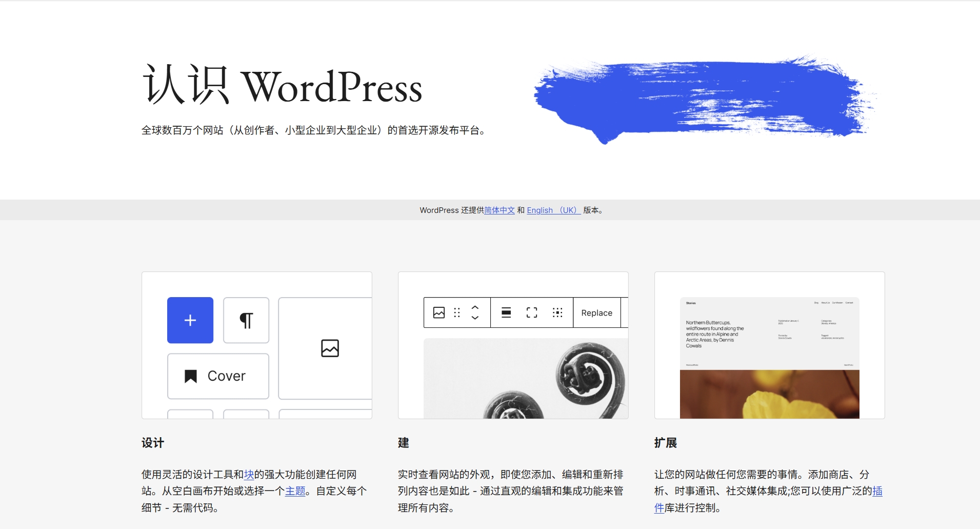Screen dimensions: 980x529
Task: Open the 简体中文 language link
Action: point(499,210)
